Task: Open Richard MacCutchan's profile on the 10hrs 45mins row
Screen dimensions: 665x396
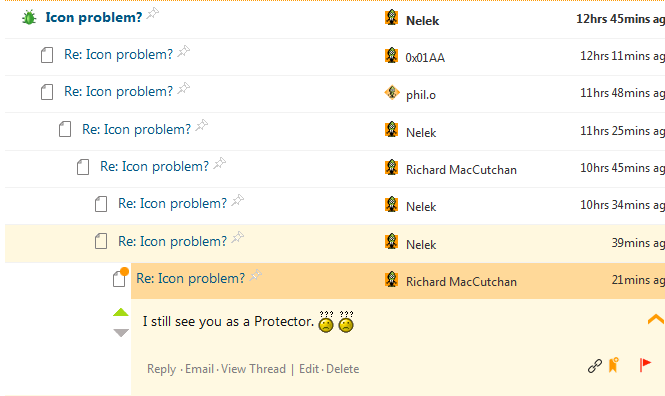Action: pyautogui.click(x=461, y=170)
